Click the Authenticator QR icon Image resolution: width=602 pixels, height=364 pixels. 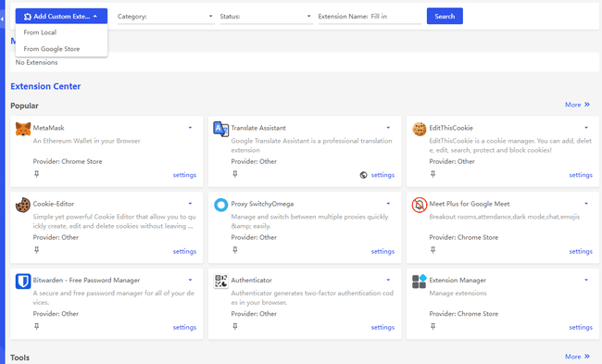pyautogui.click(x=220, y=281)
